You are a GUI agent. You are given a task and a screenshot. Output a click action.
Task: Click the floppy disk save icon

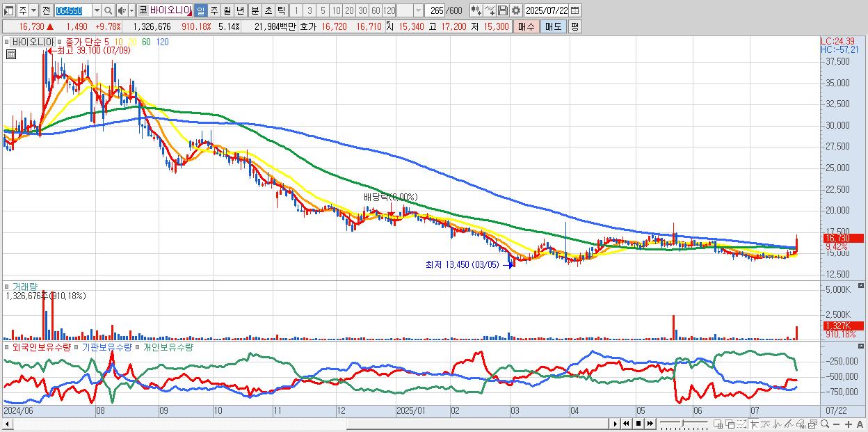[503, 10]
